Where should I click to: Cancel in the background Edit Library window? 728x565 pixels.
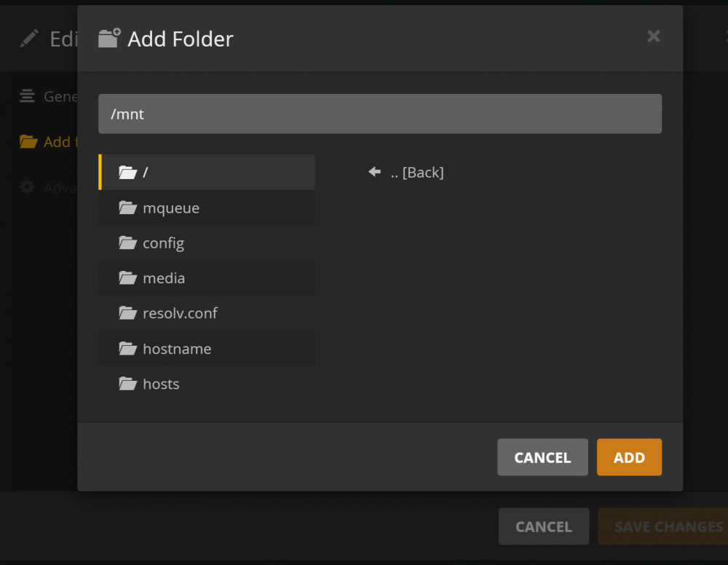(x=544, y=526)
